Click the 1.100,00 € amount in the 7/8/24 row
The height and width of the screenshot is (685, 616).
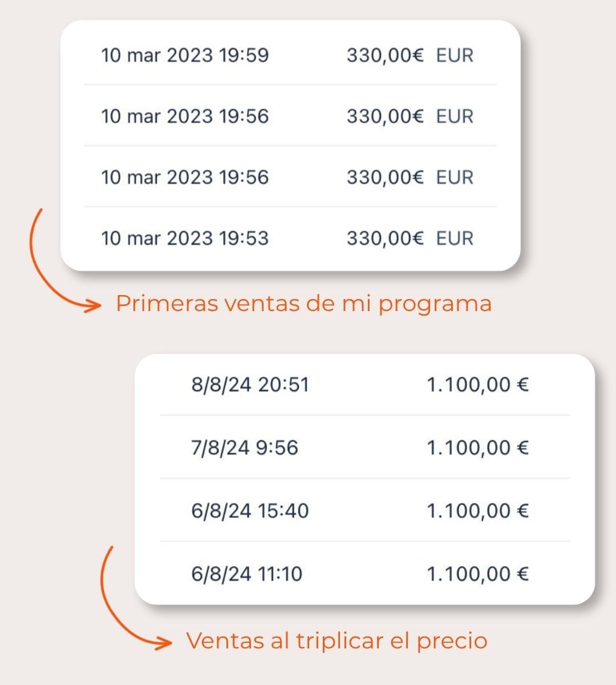click(x=478, y=448)
